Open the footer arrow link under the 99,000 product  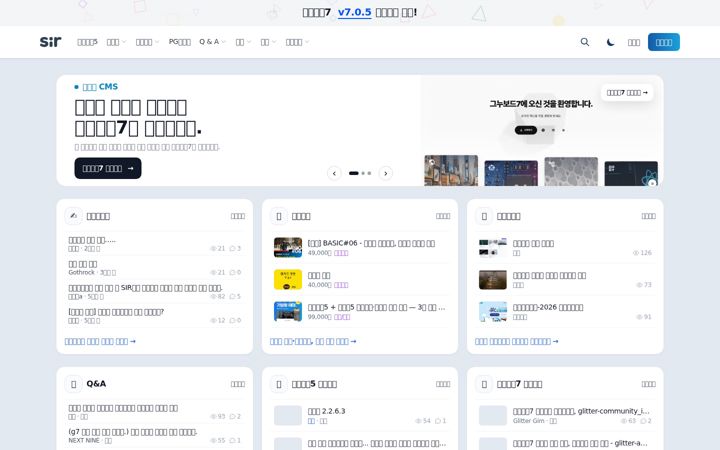coord(313,341)
